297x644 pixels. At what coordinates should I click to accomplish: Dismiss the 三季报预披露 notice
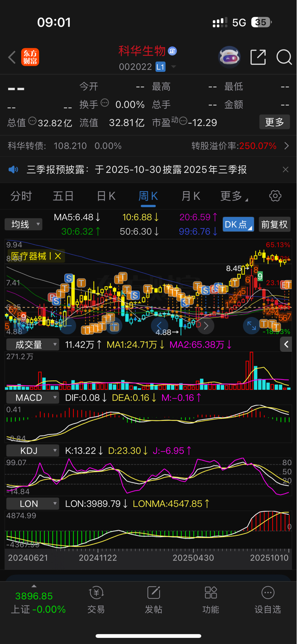coord(285,169)
